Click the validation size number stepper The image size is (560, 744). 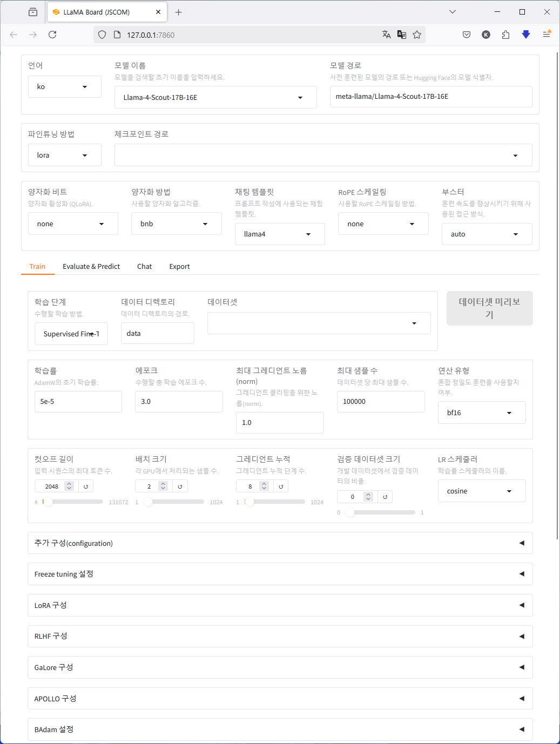point(368,497)
